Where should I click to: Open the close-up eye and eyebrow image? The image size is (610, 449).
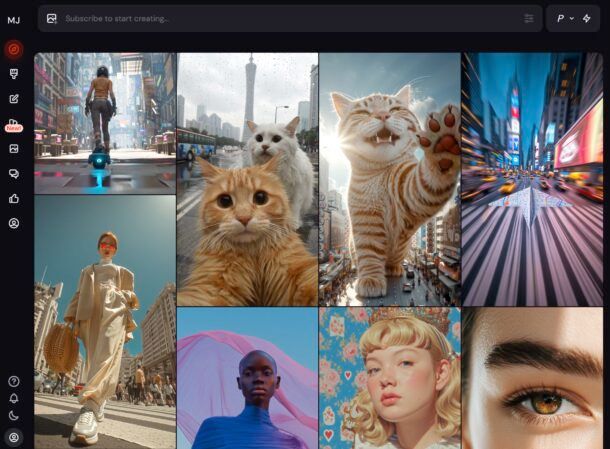tap(532, 378)
